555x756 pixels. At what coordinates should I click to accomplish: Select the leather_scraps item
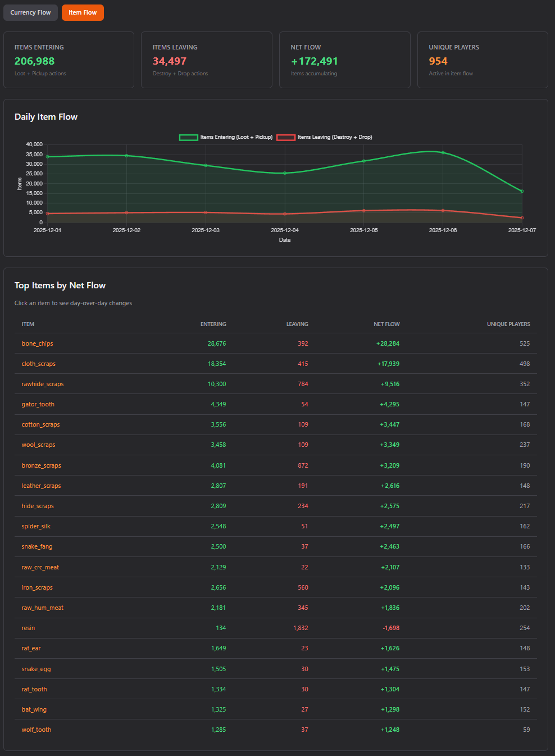tap(41, 486)
